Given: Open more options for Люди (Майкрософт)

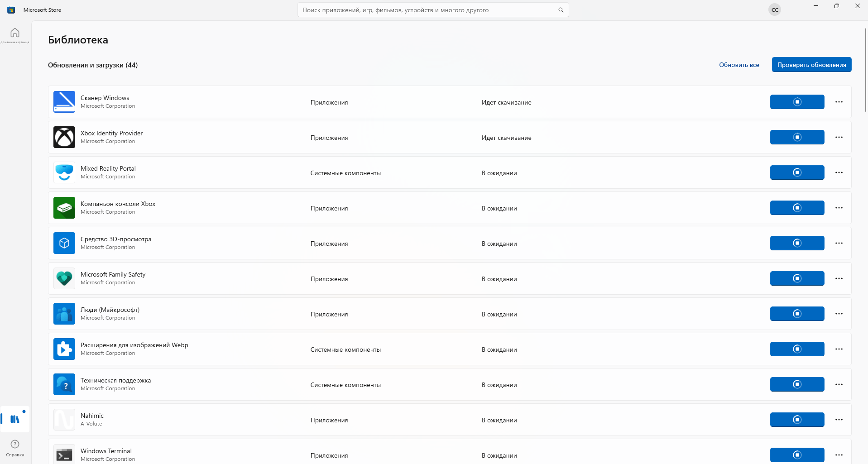Looking at the screenshot, I should [839, 314].
